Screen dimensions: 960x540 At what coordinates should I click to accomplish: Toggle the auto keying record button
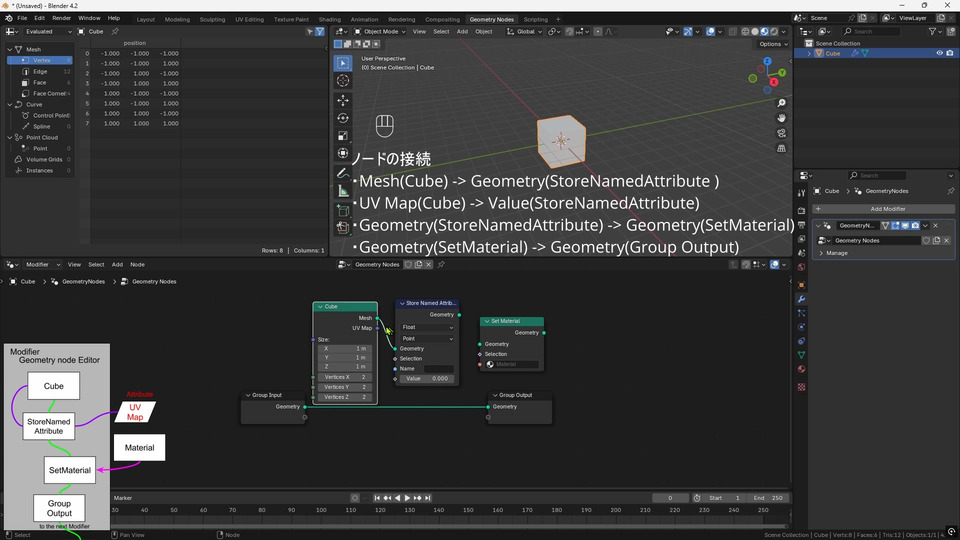(x=355, y=498)
